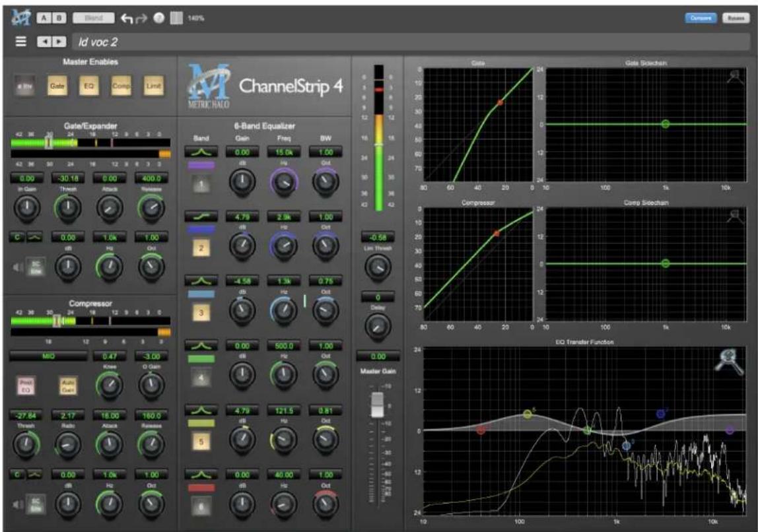Disable EQ band 3 button

coord(201,313)
